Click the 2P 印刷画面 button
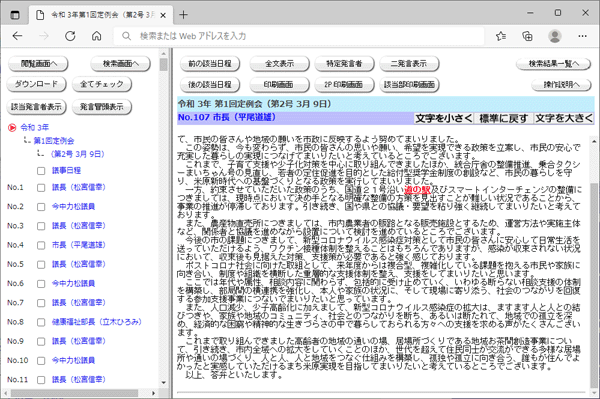This screenshot has width=600, height=399. pyautogui.click(x=344, y=85)
